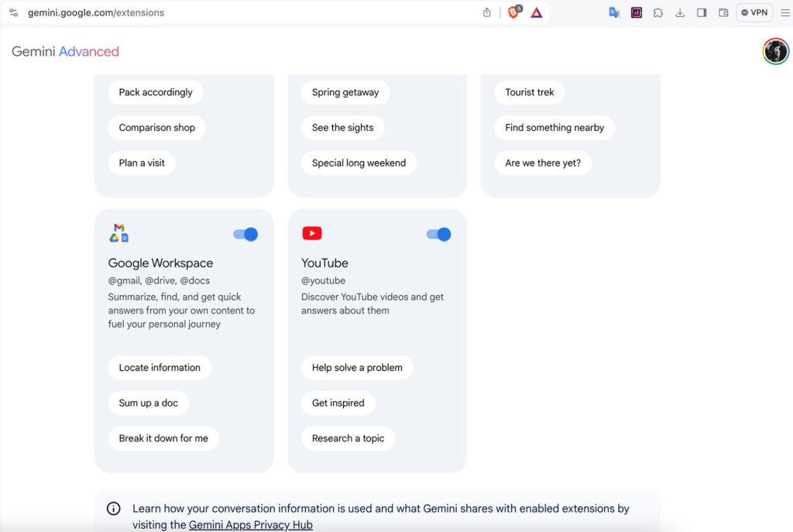Disable the Google Workspace extension toggle
This screenshot has height=532, width=793.
(x=245, y=233)
